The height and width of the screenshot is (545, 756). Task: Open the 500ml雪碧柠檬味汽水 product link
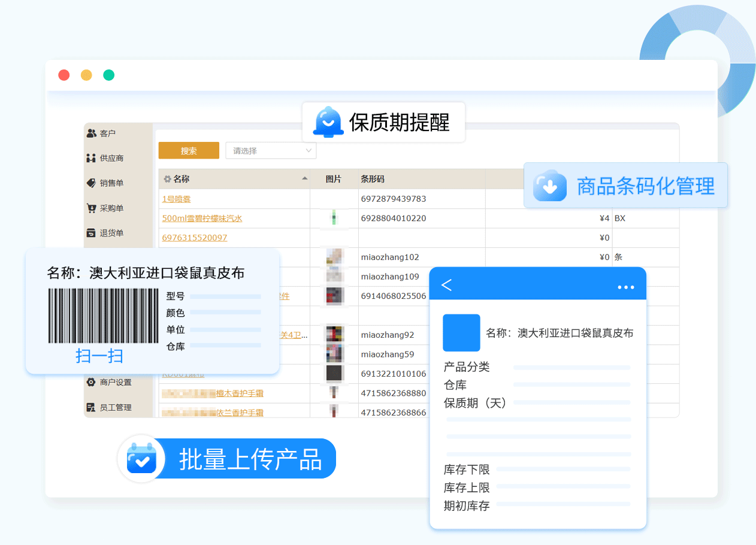click(x=202, y=219)
